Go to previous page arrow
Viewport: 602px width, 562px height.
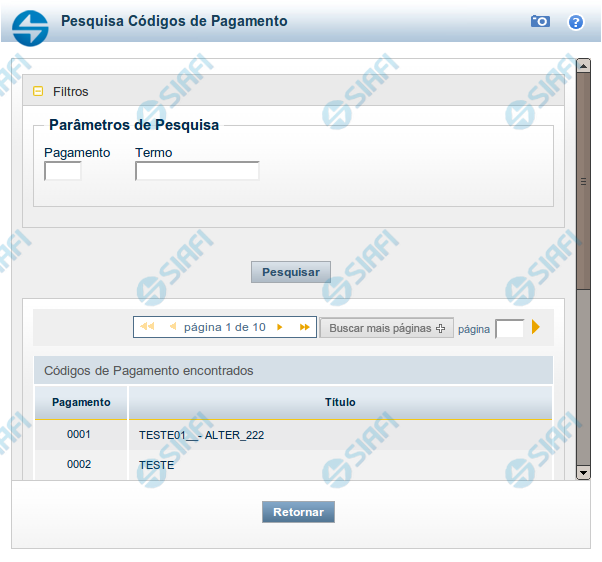pos(172,327)
